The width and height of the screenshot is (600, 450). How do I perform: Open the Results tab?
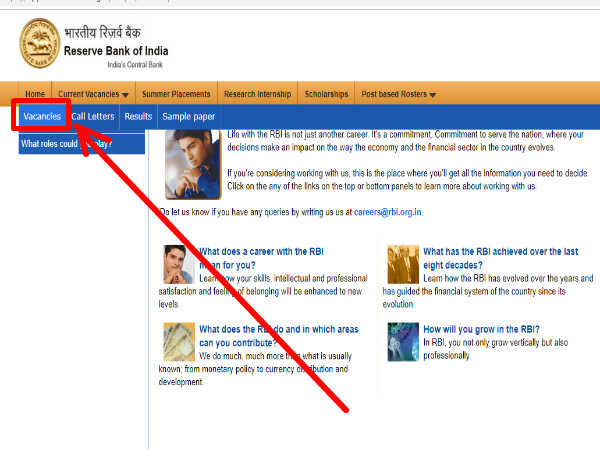click(138, 116)
